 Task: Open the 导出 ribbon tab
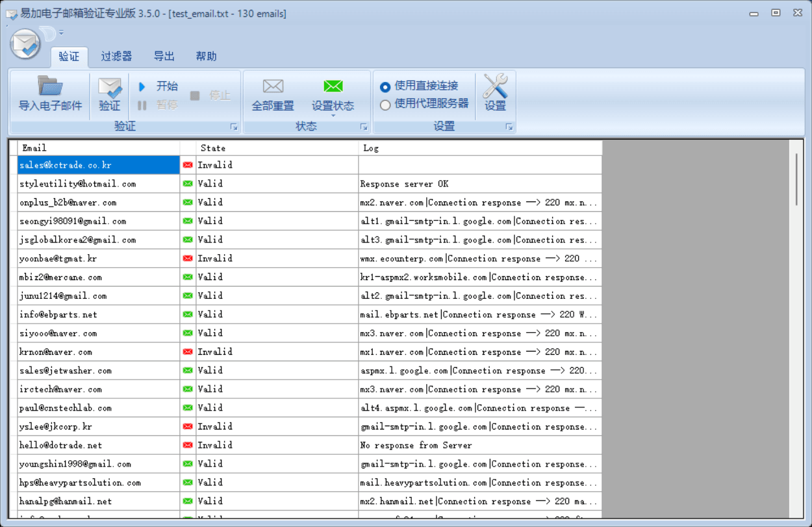point(164,57)
